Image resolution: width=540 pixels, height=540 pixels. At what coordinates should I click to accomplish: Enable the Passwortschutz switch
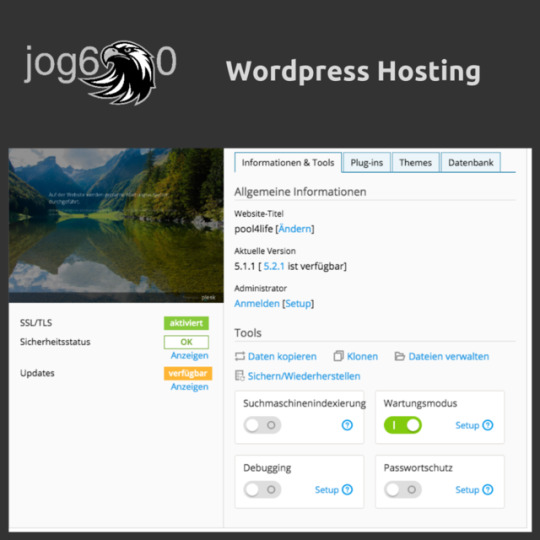(403, 490)
